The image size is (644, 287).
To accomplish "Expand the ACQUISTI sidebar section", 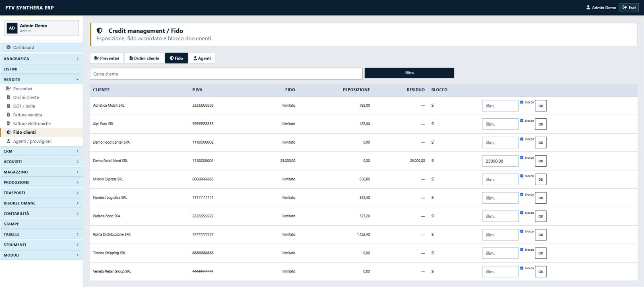I will [x=41, y=162].
